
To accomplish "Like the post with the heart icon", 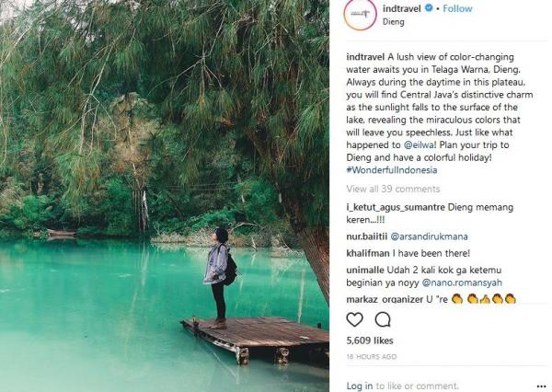I will coord(354,319).
